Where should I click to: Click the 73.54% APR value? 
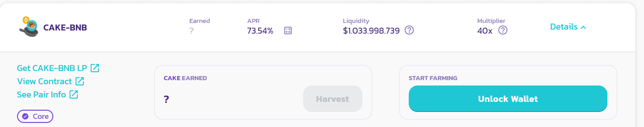coord(260,31)
